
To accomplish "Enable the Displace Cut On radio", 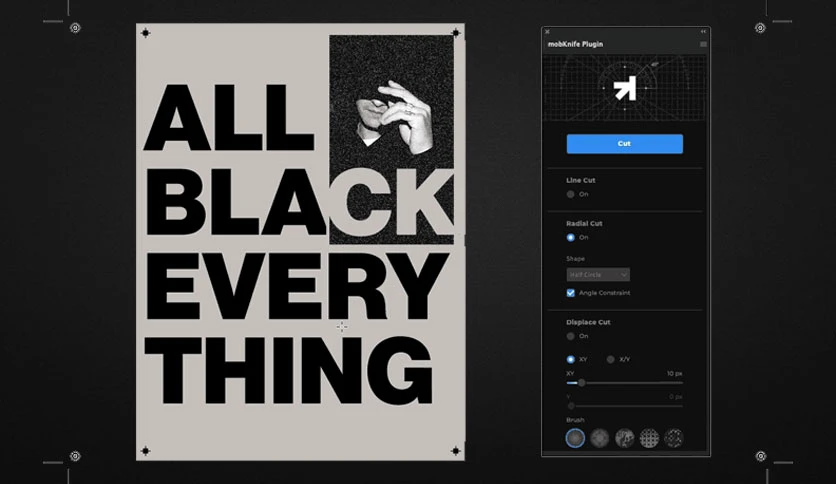I will click(x=570, y=336).
